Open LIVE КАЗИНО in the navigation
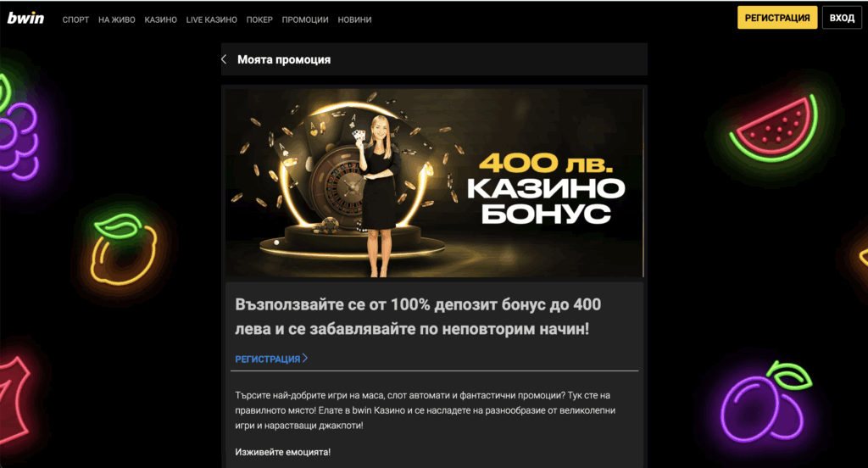 tap(211, 19)
